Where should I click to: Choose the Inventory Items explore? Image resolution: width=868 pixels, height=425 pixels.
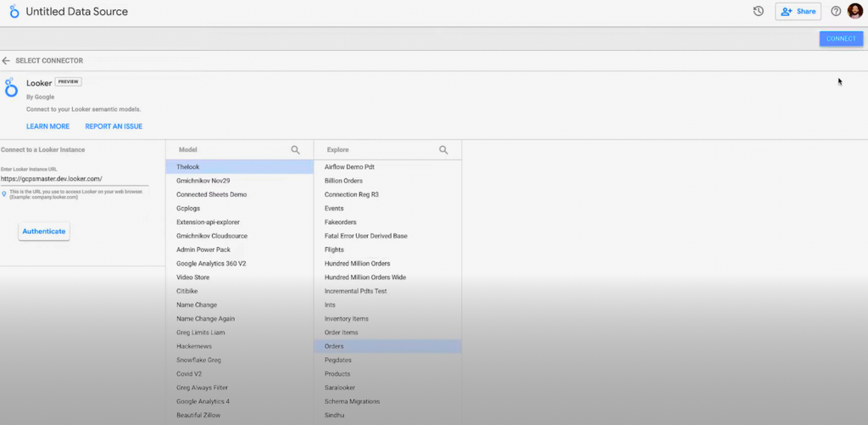click(387, 319)
